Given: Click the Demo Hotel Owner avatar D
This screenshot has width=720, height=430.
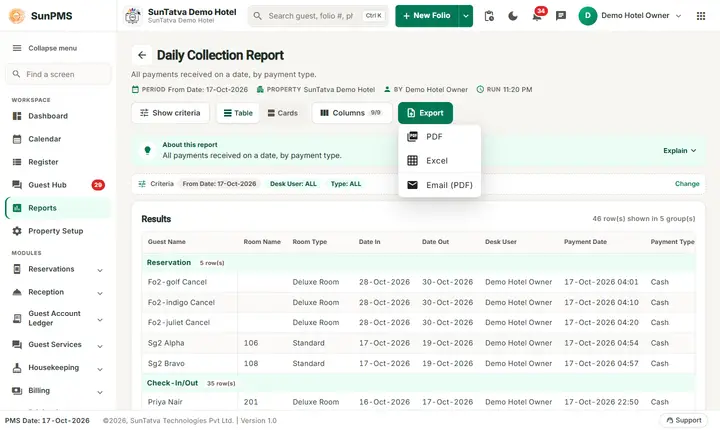Looking at the screenshot, I should tap(587, 16).
